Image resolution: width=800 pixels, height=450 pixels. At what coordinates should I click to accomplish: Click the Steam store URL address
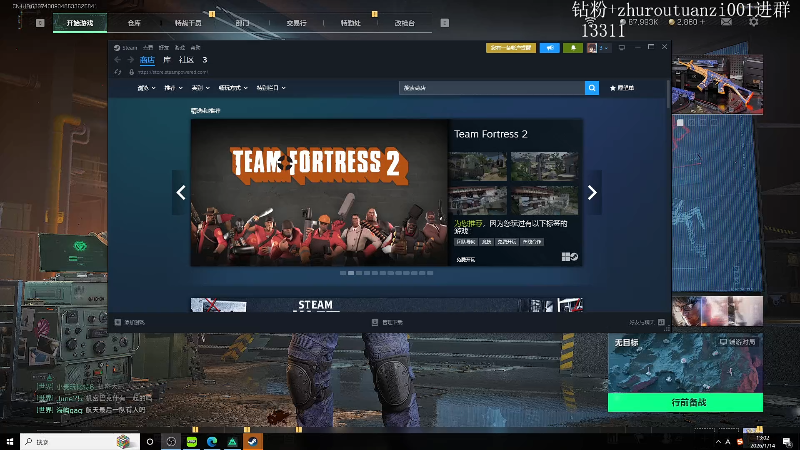coord(172,72)
